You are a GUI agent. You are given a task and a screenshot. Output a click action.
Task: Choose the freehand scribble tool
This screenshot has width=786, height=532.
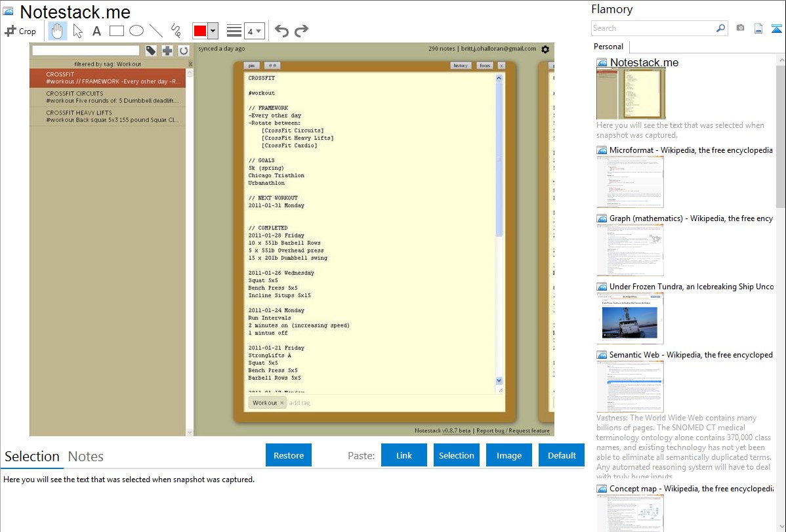[x=176, y=31]
